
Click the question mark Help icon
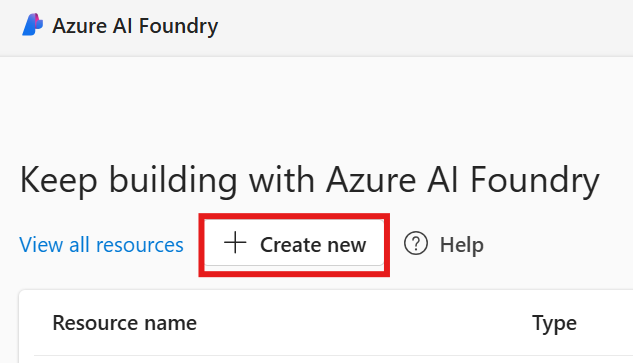pos(415,244)
